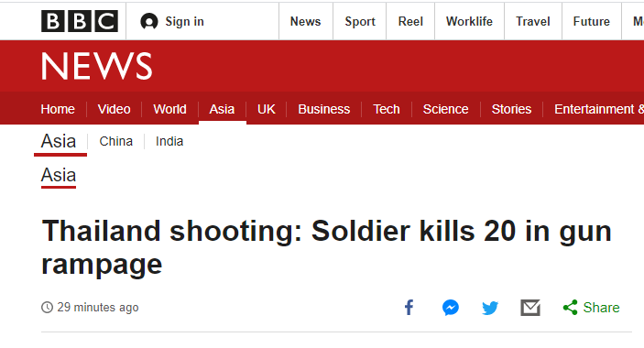Open Future in top navigation
644x348 pixels.
592,21
